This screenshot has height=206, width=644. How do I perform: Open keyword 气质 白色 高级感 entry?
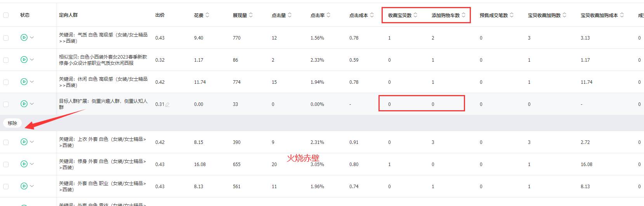coord(103,38)
